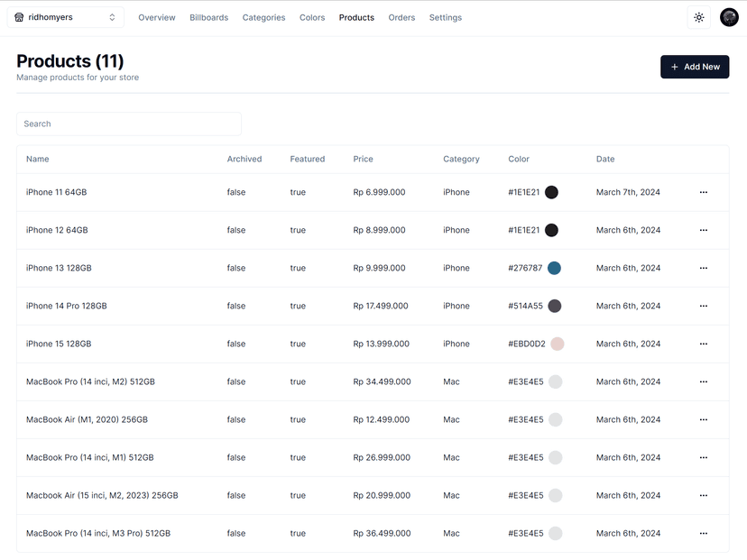This screenshot has width=747, height=560.
Task: Click the price Rp 13.999.000
Action: coord(381,344)
